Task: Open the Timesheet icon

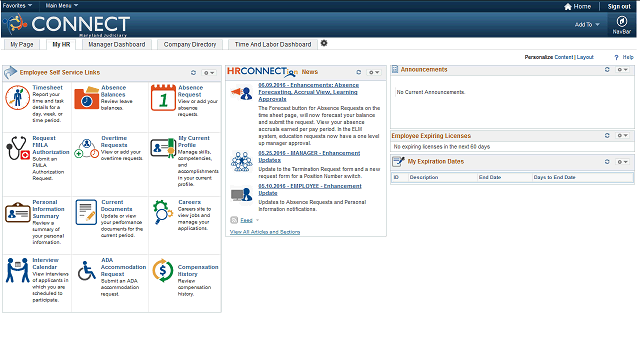Action: 17,98
